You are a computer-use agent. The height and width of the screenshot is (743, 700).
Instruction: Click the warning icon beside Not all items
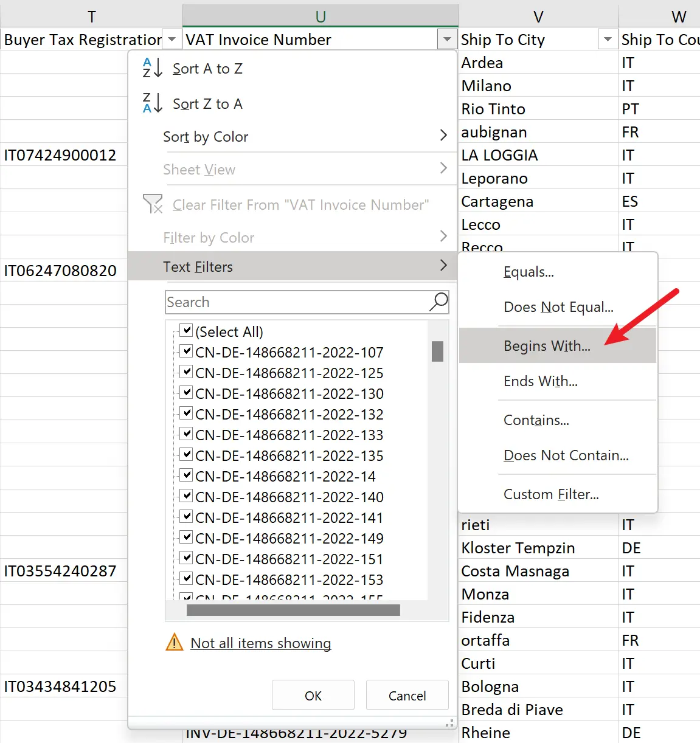[175, 642]
